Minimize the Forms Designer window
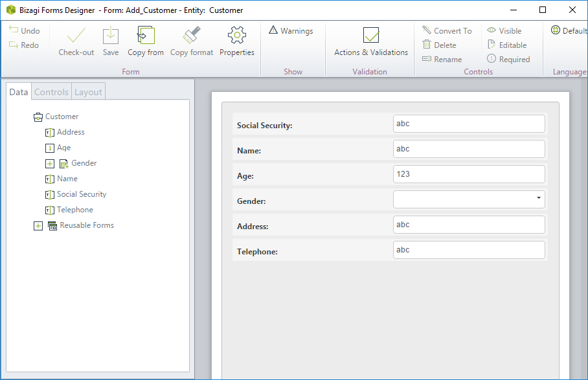Screen dimensions: 588x380 point(514,10)
